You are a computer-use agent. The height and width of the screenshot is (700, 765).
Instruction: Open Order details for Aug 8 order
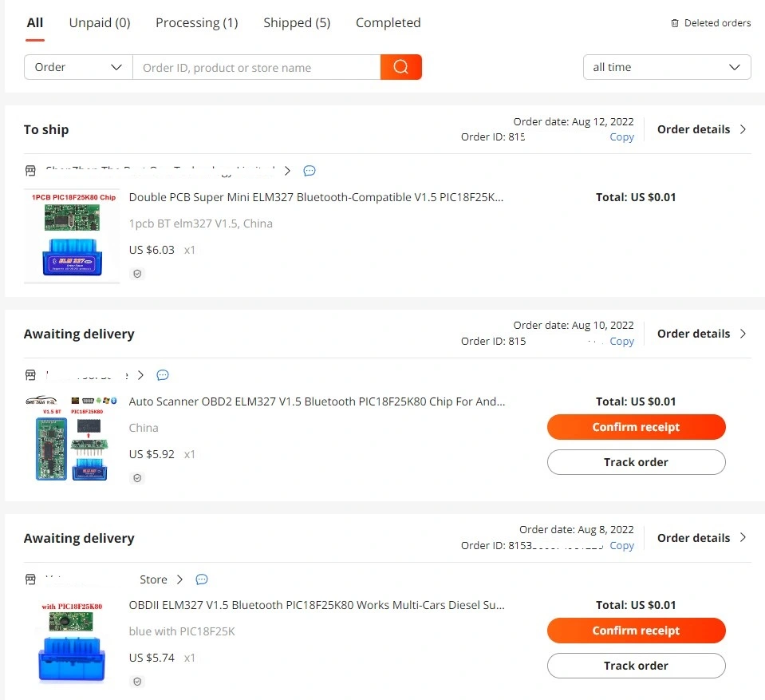[x=701, y=538]
